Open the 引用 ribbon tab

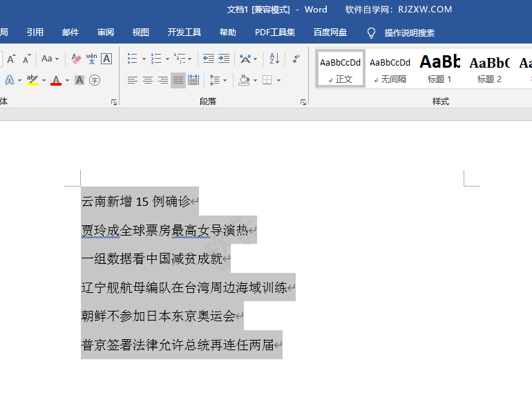35,32
